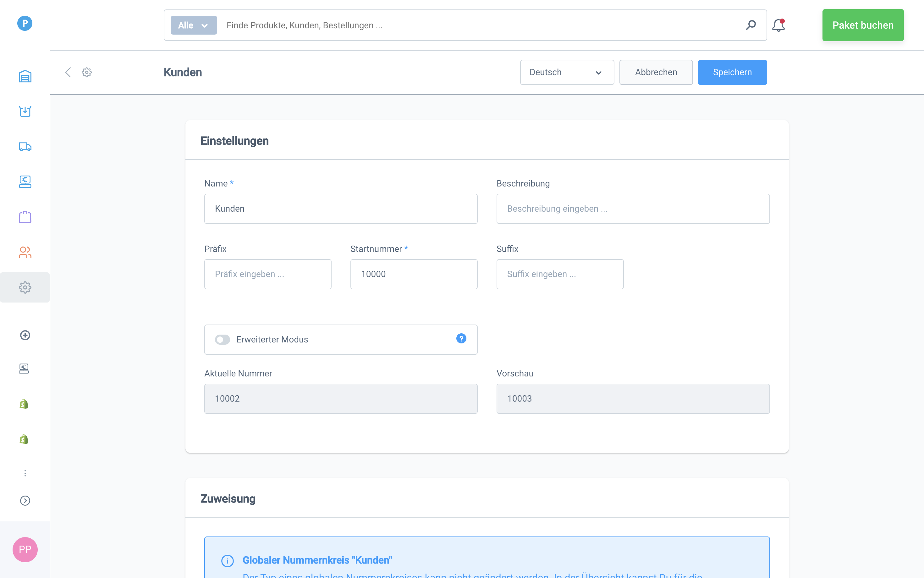Click the Paket buchen button

(862, 25)
